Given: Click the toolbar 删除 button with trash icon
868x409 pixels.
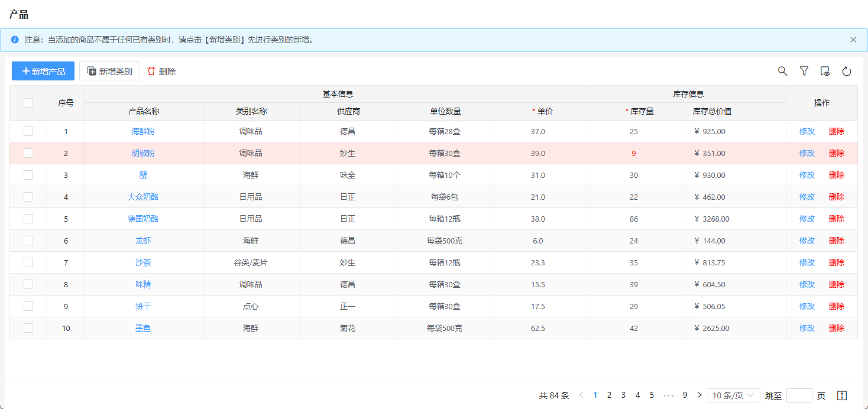Looking at the screenshot, I should tap(161, 71).
